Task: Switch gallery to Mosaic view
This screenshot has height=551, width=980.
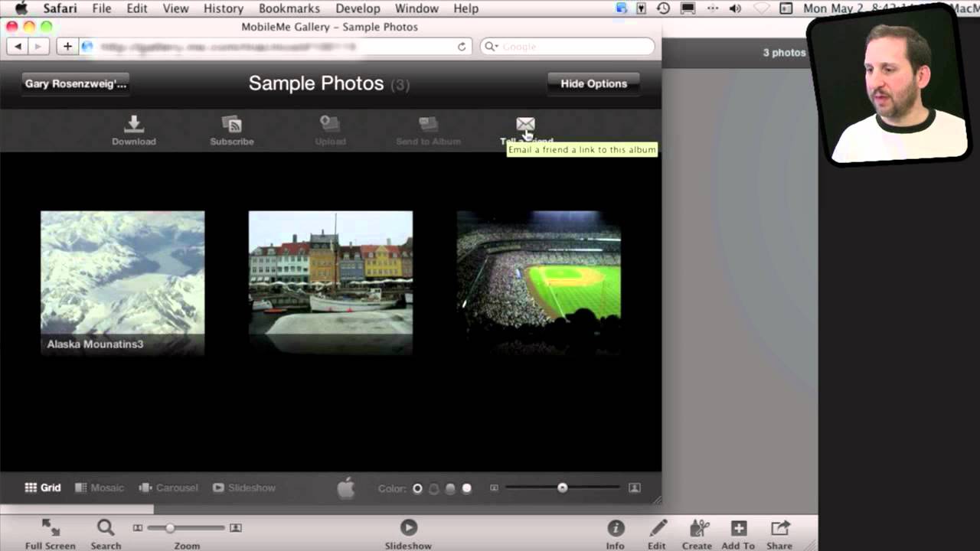Action: [x=100, y=487]
